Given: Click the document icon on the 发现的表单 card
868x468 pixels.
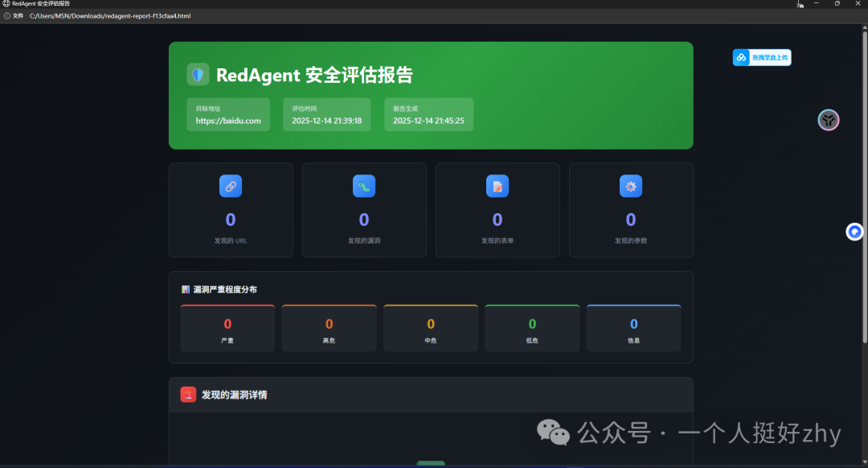Looking at the screenshot, I should (497, 186).
